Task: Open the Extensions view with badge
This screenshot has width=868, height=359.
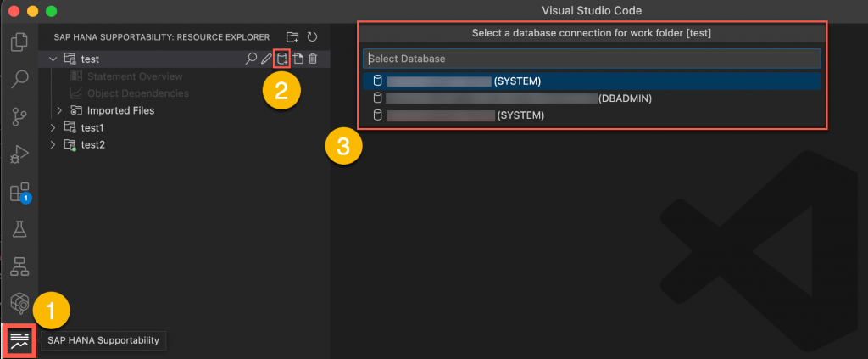Action: tap(20, 193)
